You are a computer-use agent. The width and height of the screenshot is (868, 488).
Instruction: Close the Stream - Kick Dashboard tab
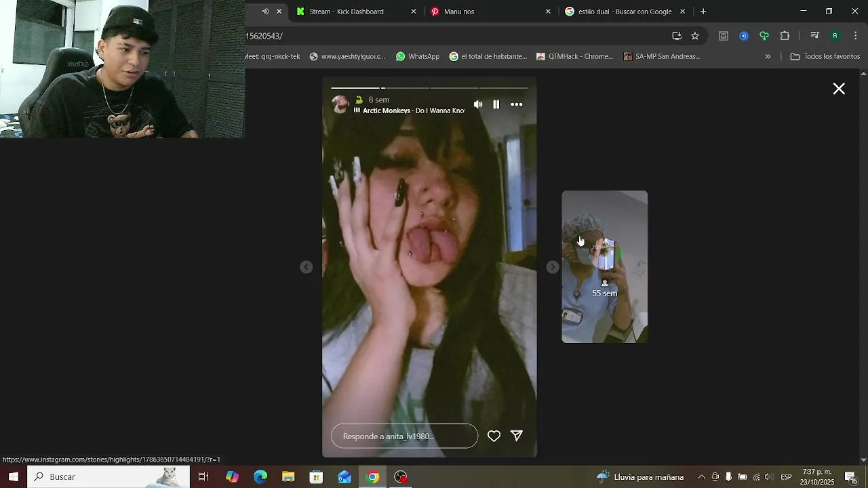coord(414,12)
